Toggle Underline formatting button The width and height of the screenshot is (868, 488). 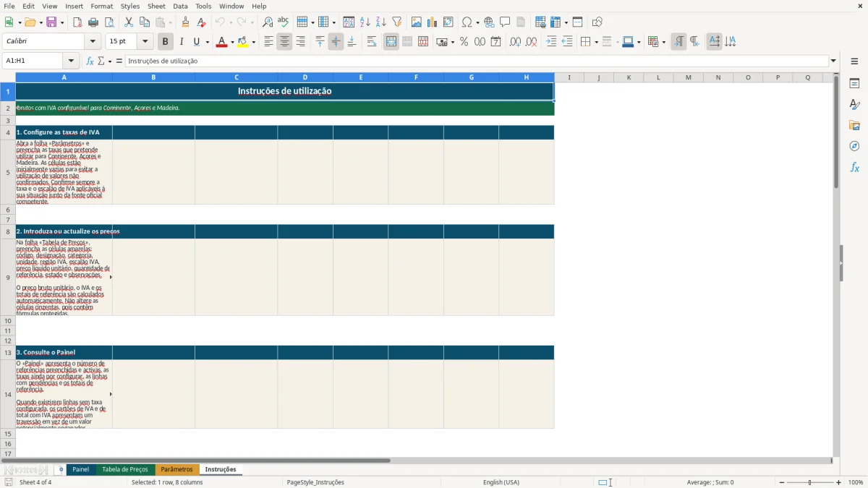tap(197, 42)
